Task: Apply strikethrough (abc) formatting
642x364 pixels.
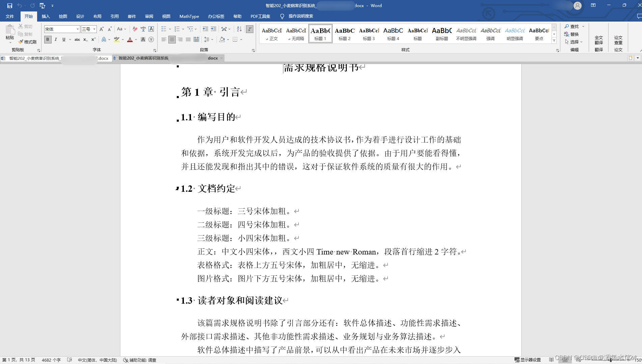Action: click(x=77, y=39)
